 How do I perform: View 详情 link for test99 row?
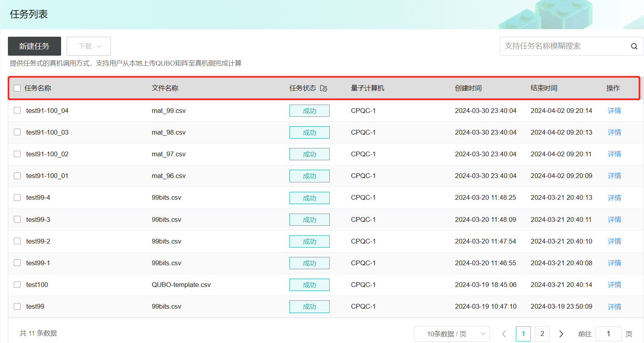click(x=614, y=307)
